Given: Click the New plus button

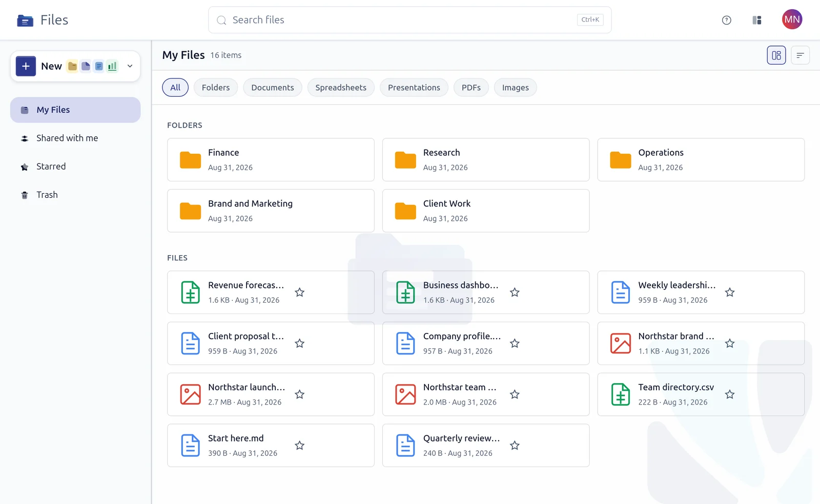Looking at the screenshot, I should point(26,66).
